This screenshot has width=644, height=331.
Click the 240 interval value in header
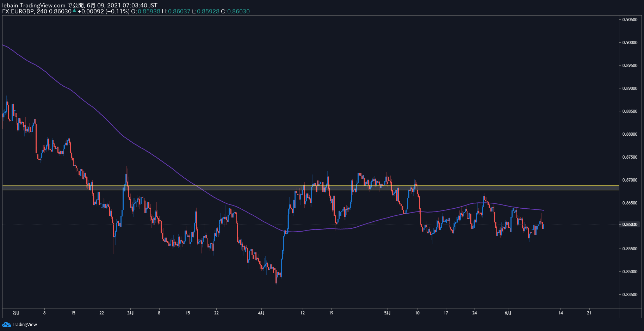tap(42, 11)
